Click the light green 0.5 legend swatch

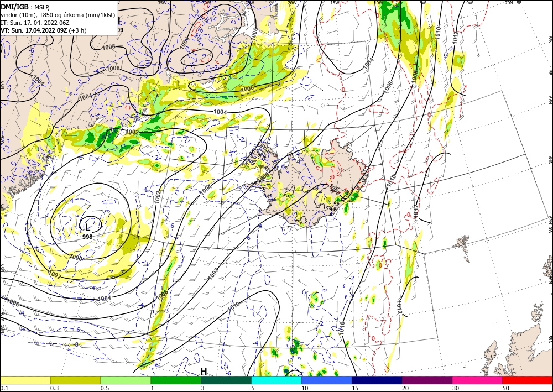(126, 380)
